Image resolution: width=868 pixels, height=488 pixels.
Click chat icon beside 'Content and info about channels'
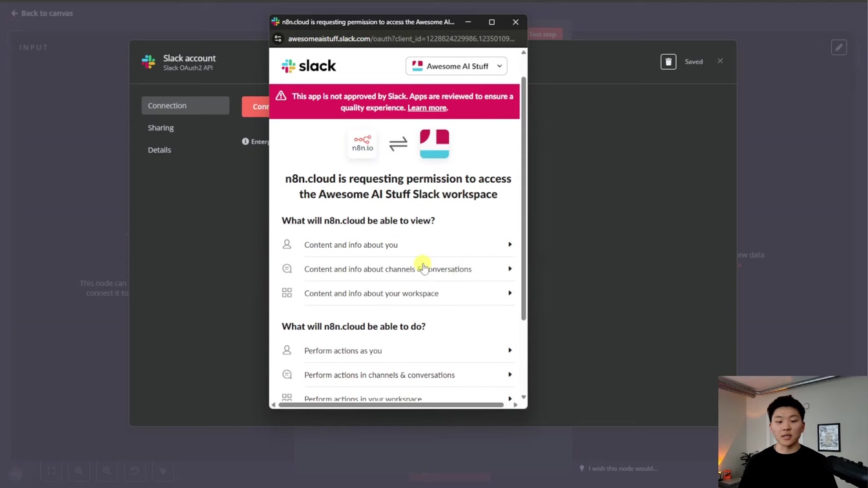tap(287, 269)
